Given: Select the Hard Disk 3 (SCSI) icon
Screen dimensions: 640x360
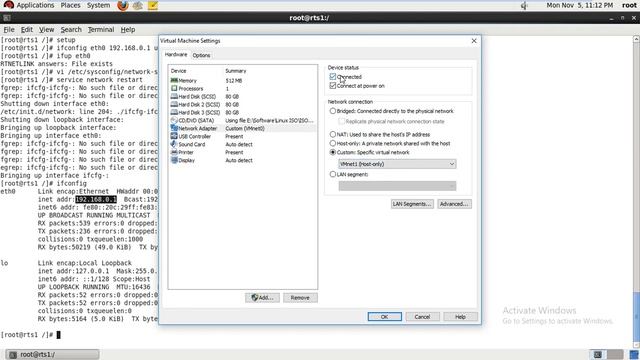Looking at the screenshot, I should (x=174, y=112).
